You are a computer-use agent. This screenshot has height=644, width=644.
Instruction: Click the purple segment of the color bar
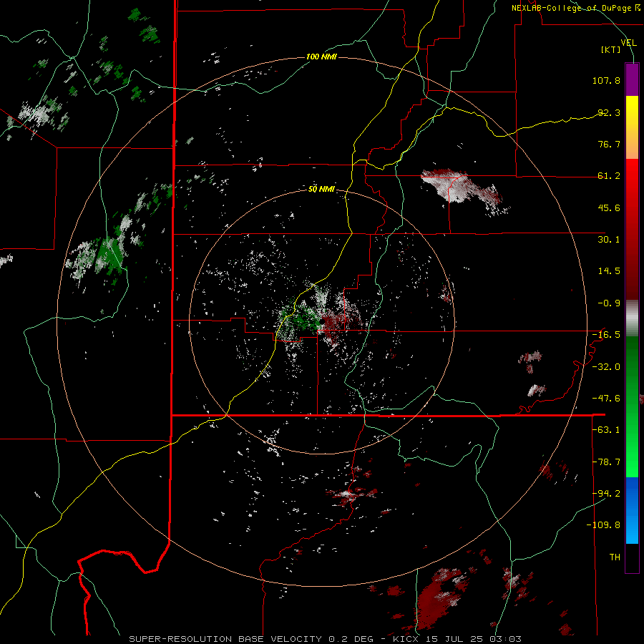coord(632,79)
